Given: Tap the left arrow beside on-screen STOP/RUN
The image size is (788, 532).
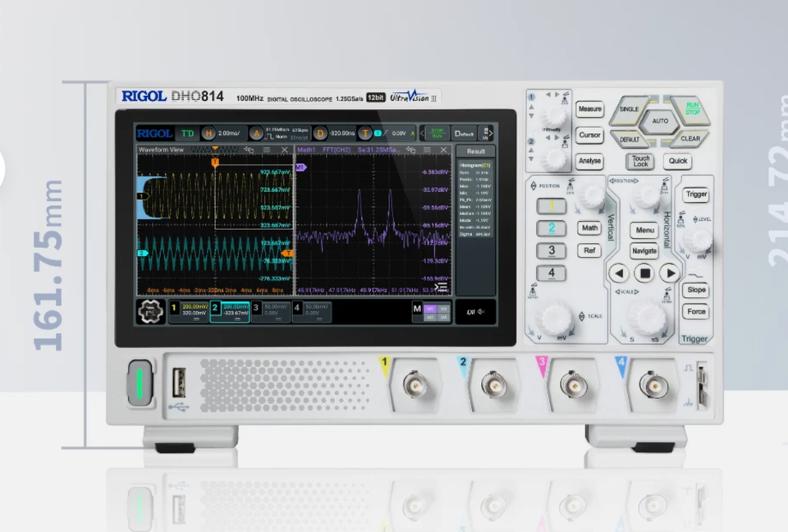Looking at the screenshot, I should [x=422, y=133].
